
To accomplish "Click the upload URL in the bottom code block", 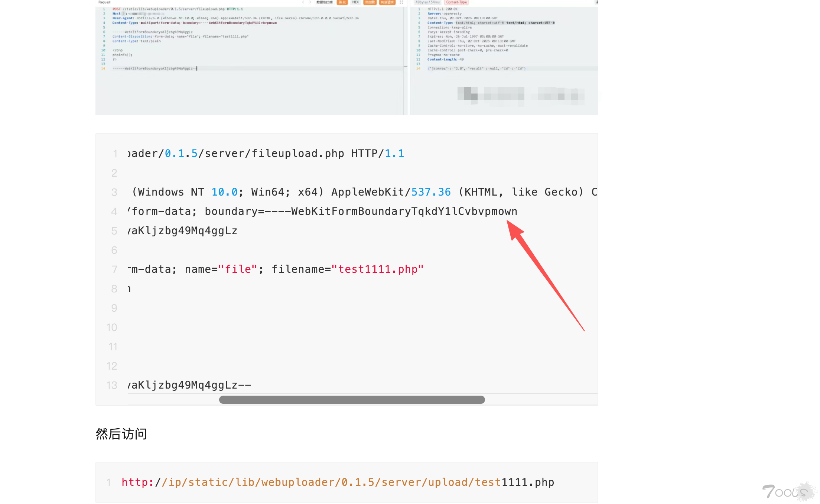I will coord(338,482).
